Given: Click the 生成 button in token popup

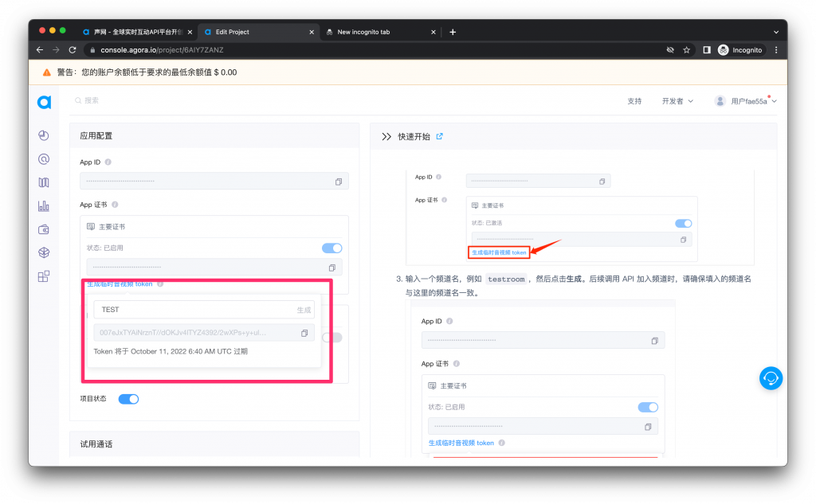Looking at the screenshot, I should (x=304, y=310).
